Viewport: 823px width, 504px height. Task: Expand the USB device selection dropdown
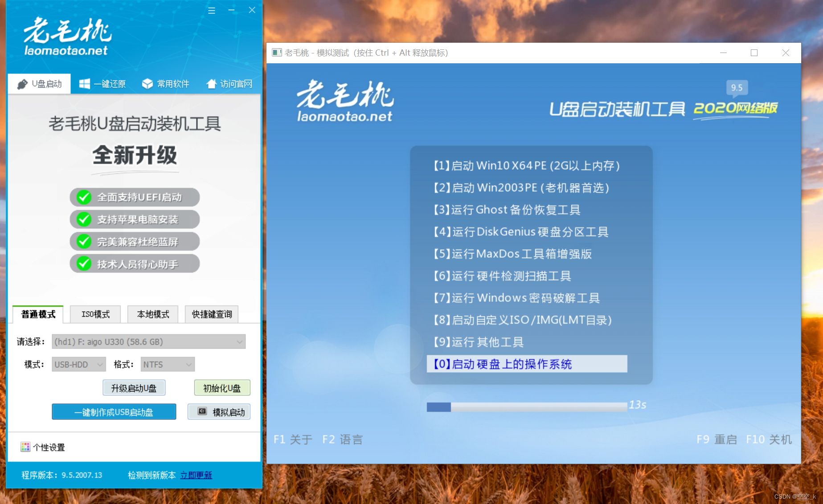[x=149, y=341]
